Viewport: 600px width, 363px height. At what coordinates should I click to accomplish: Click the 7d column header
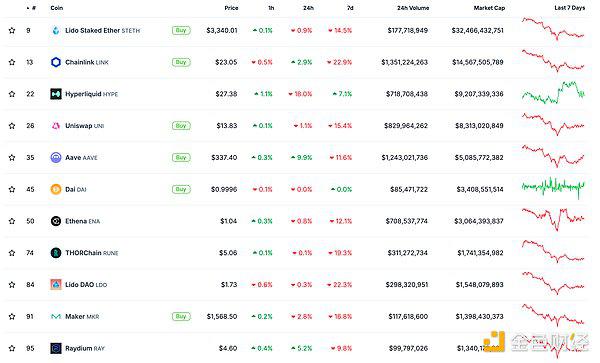[350, 8]
